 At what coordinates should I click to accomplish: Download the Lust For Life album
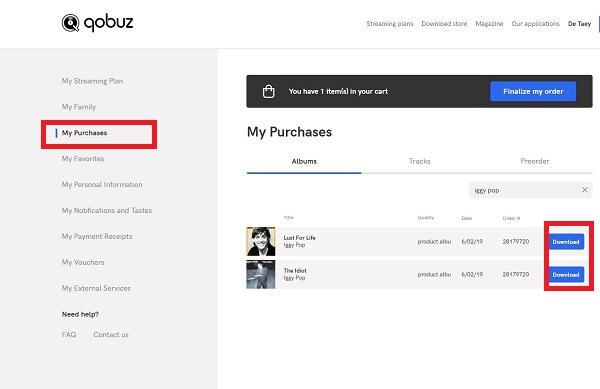tap(566, 242)
